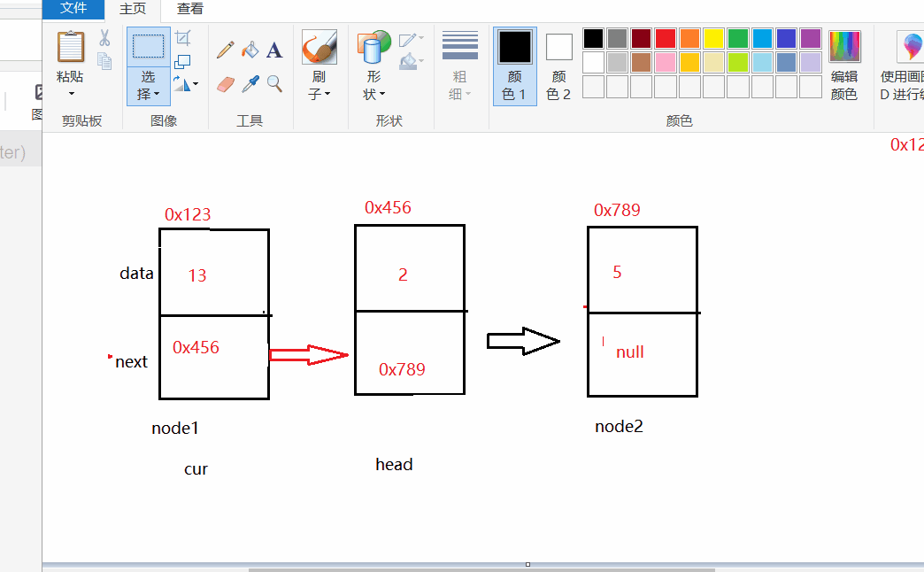924x572 pixels.
Task: Select the Eraser tool
Action: coord(225,84)
